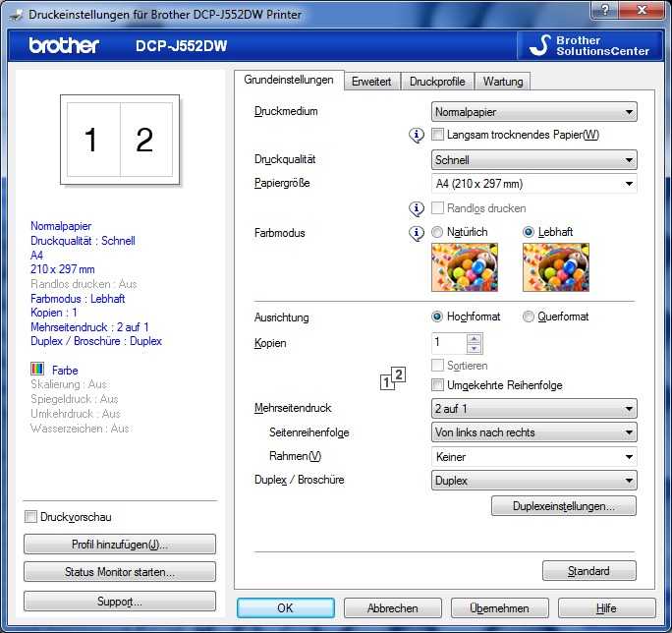Click the info icon beside Langsam trocknendes Papier
Image resolution: width=672 pixels, height=633 pixels.
point(417,135)
